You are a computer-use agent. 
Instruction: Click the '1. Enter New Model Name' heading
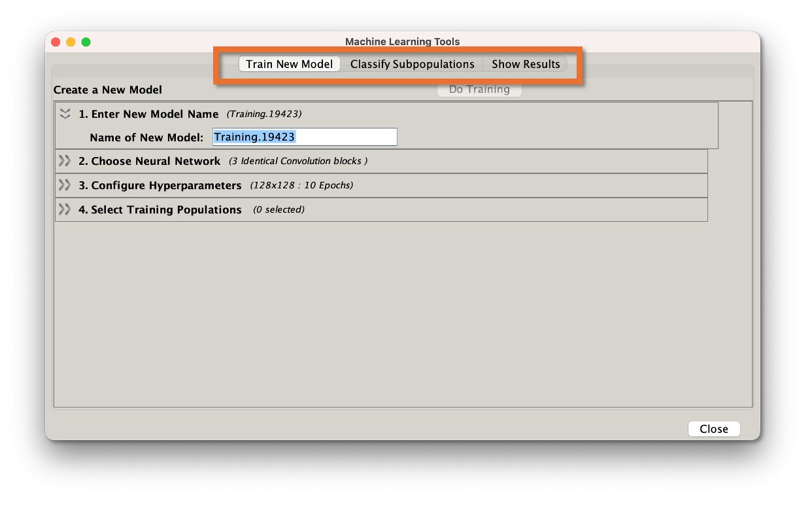[x=148, y=114]
